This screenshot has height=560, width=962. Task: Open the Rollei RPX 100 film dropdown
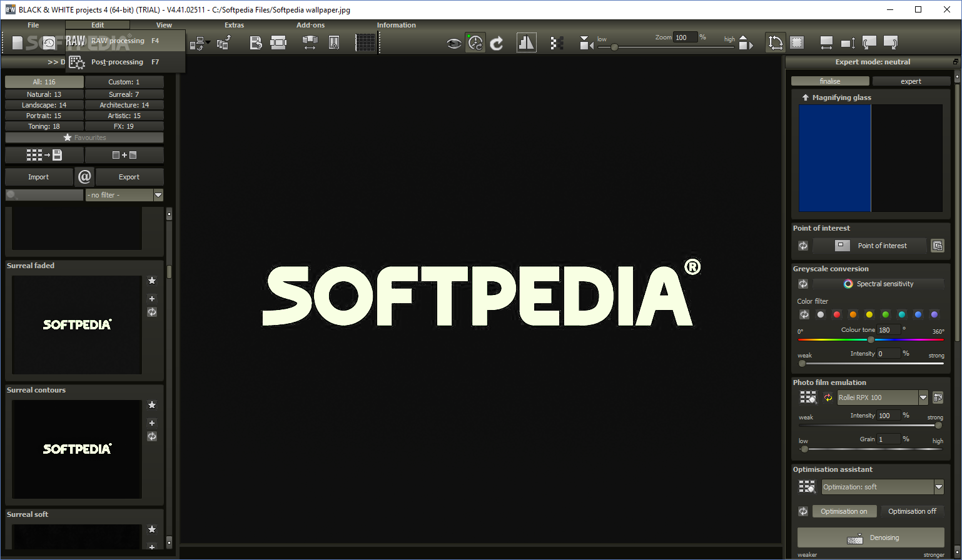[883, 397]
